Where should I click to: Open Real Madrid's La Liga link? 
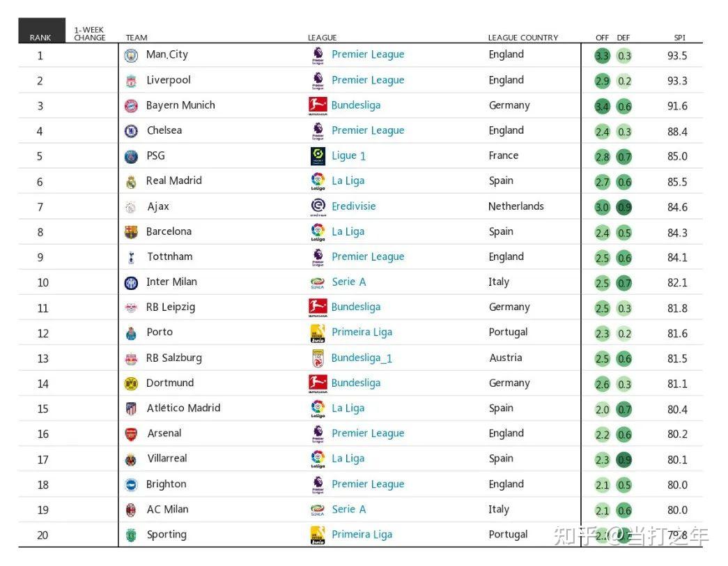[348, 181]
